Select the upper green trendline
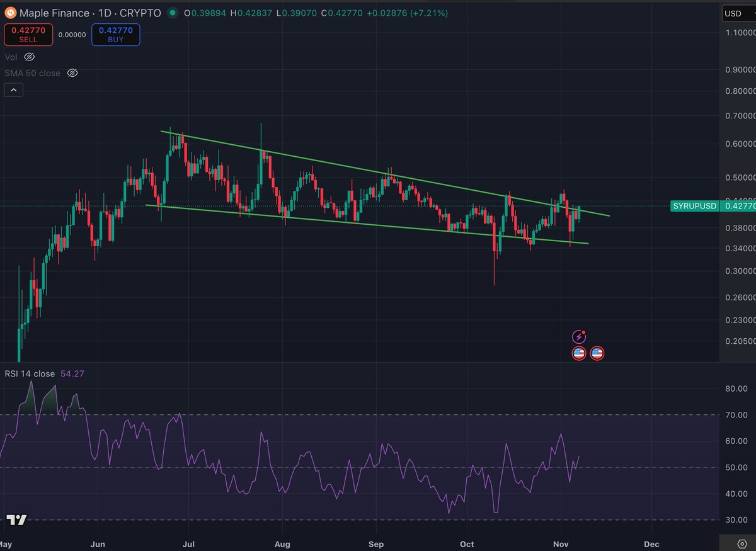Image resolution: width=756 pixels, height=551 pixels. pos(385,174)
